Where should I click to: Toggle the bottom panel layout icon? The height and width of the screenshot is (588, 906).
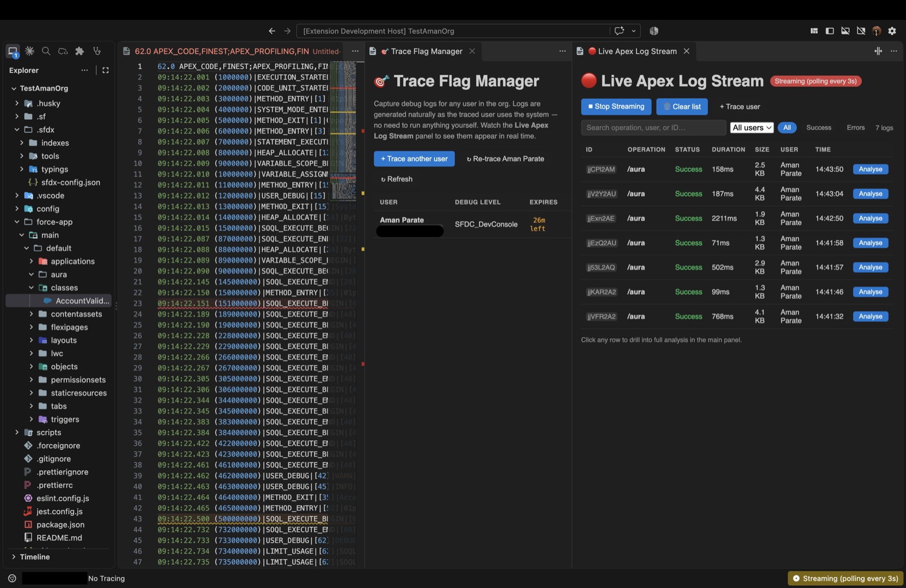click(845, 31)
